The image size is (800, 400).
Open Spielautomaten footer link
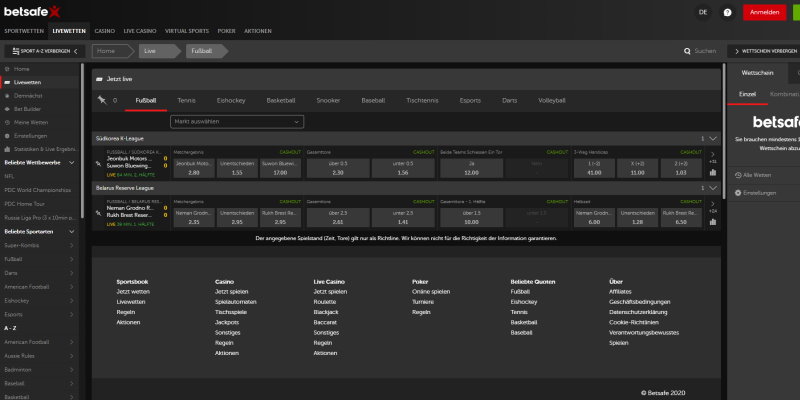click(236, 302)
